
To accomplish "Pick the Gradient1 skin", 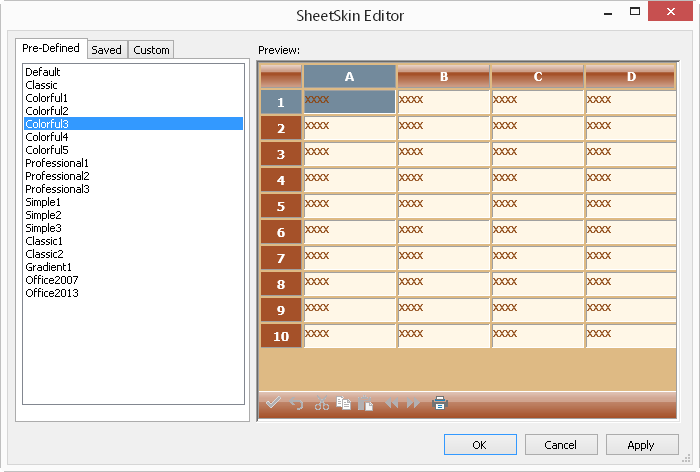I will pyautogui.click(x=133, y=267).
